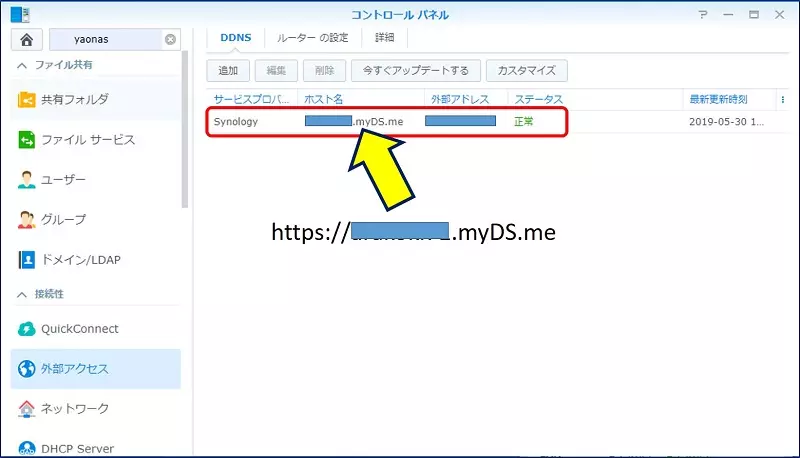Sort by サービスプロバイダ column header

(x=252, y=99)
